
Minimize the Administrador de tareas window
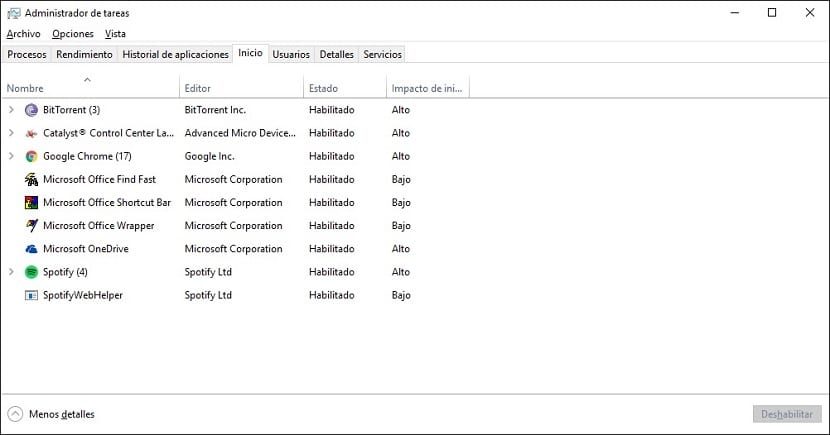point(735,13)
